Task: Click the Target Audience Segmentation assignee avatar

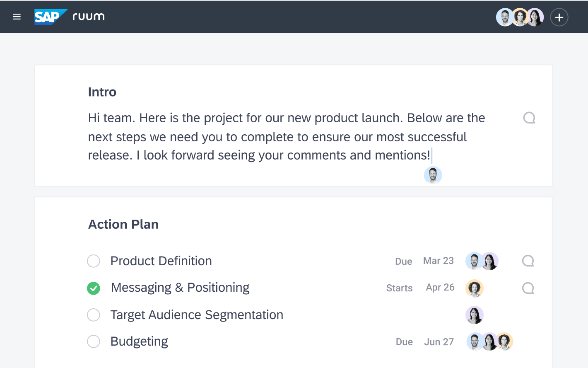Action: click(x=475, y=315)
